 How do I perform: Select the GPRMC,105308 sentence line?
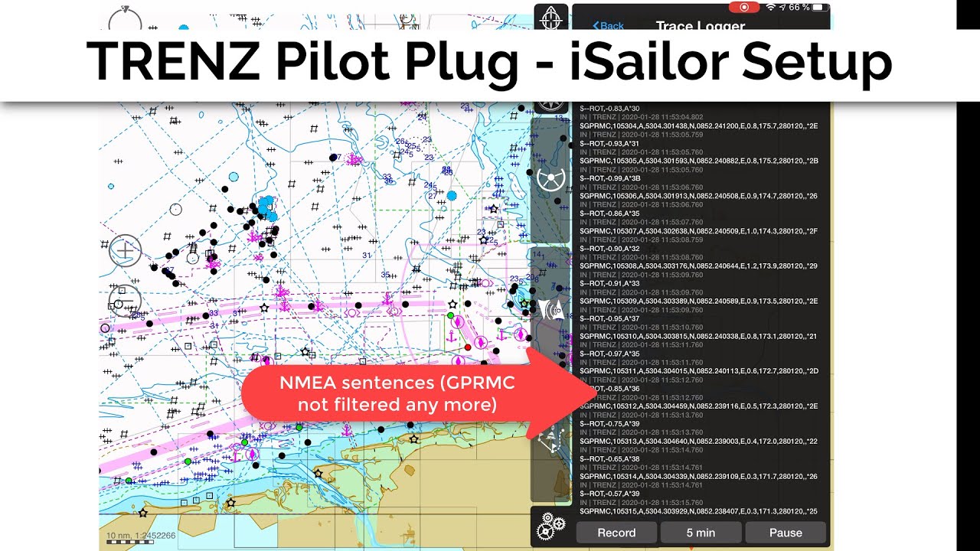[x=698, y=266]
